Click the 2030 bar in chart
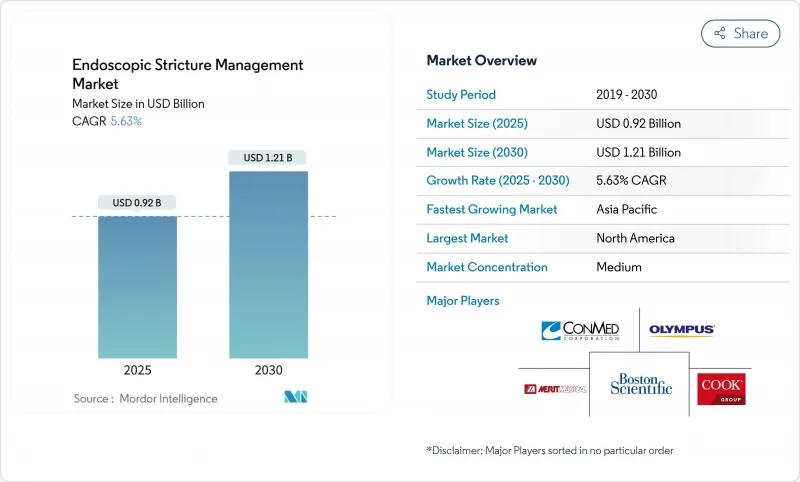The height and width of the screenshot is (482, 800). (x=268, y=265)
